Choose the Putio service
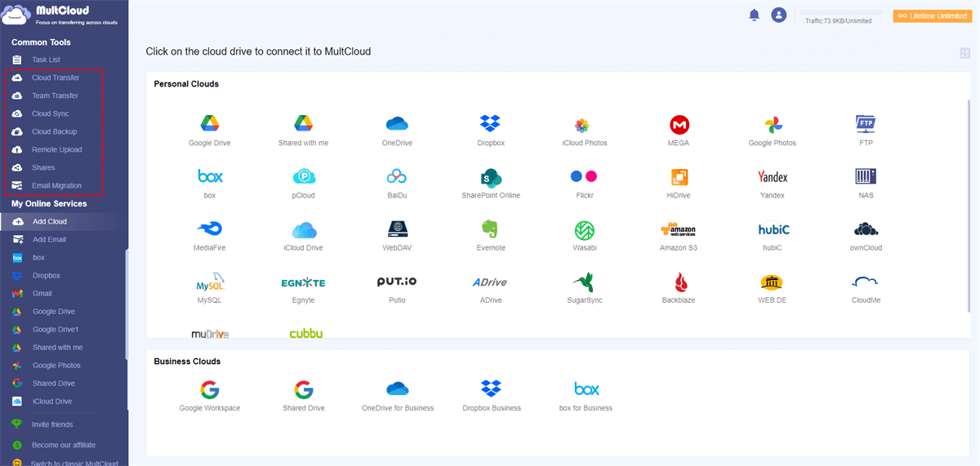This screenshot has height=466, width=980. [x=397, y=282]
